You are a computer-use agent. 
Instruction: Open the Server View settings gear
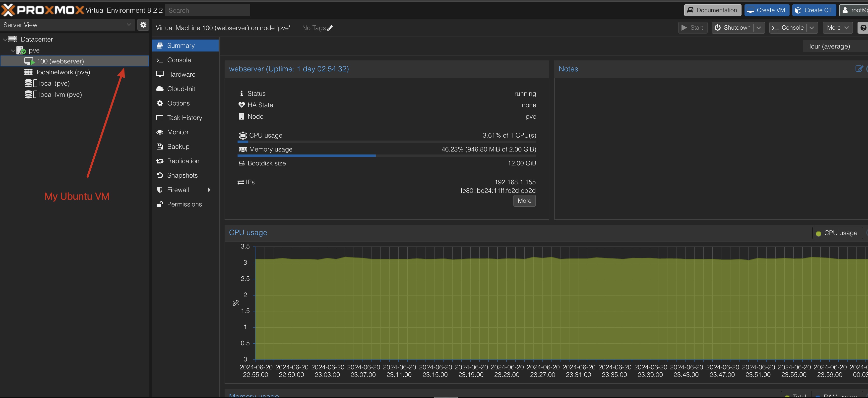tap(143, 25)
